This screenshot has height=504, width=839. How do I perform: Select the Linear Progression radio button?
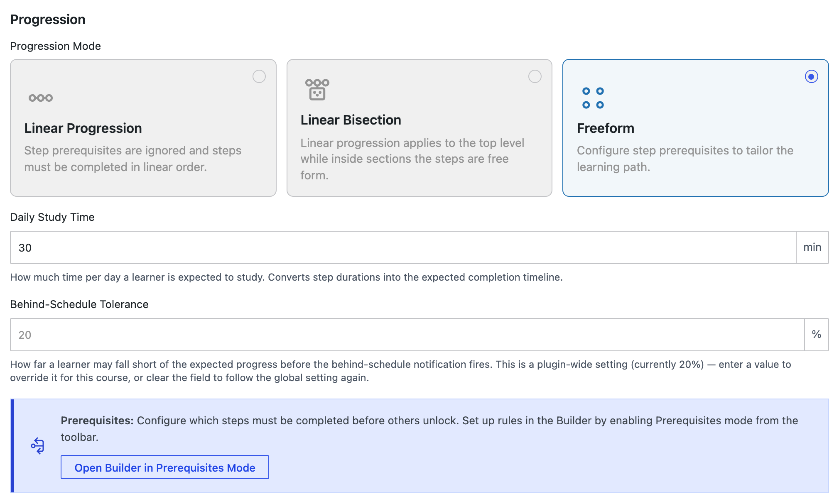[x=259, y=76]
